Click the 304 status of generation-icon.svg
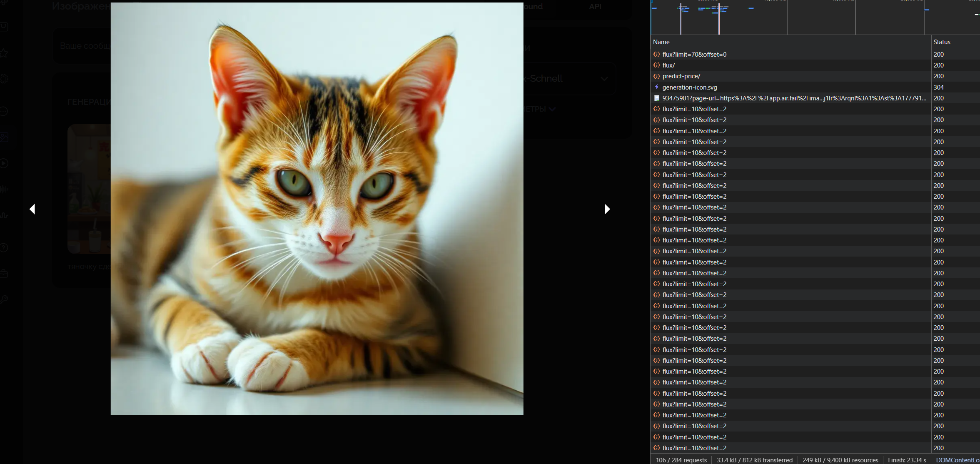The width and height of the screenshot is (980, 464). 939,87
